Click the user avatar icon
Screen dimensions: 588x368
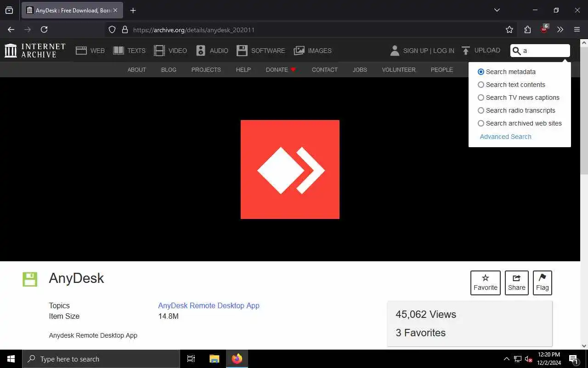coord(395,51)
